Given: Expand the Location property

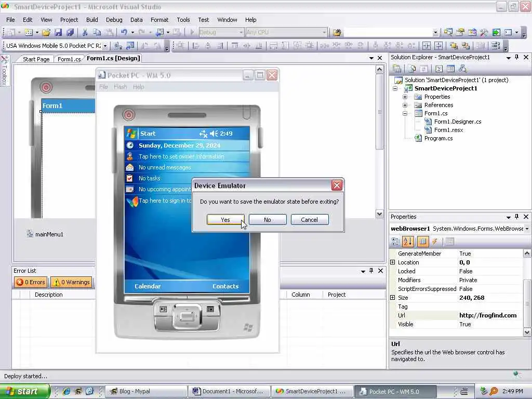Looking at the screenshot, I should coord(393,262).
